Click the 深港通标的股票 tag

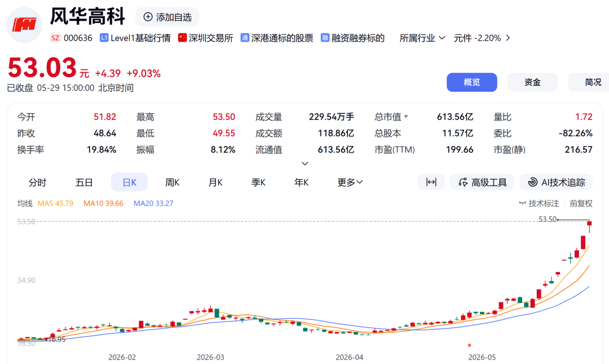coord(282,38)
